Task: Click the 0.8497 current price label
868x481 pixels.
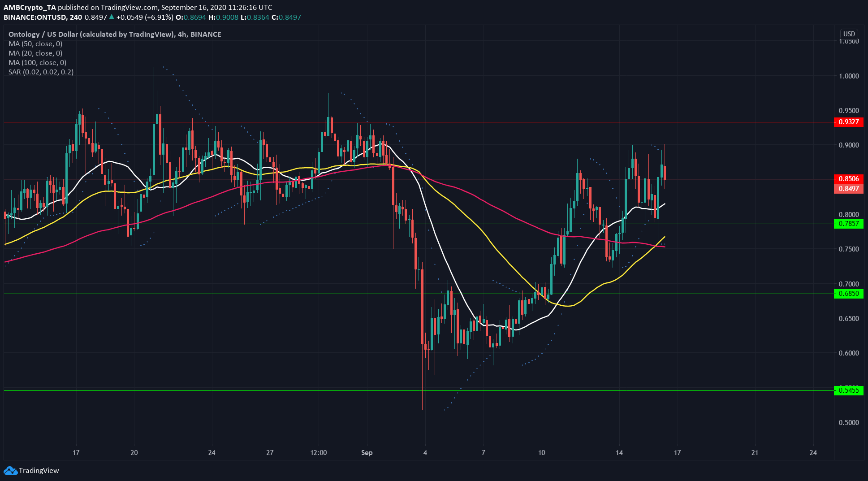Action: [x=849, y=188]
